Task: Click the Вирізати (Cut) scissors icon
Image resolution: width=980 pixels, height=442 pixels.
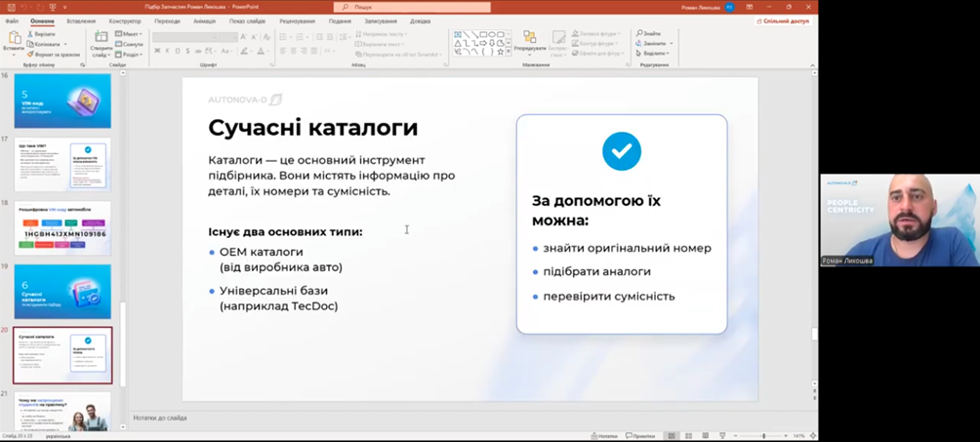Action: (30, 34)
